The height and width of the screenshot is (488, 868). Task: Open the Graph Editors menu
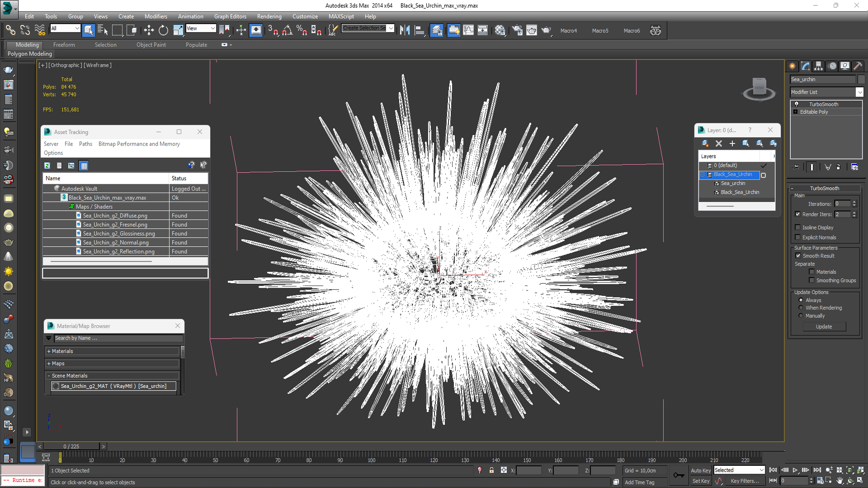click(x=230, y=16)
